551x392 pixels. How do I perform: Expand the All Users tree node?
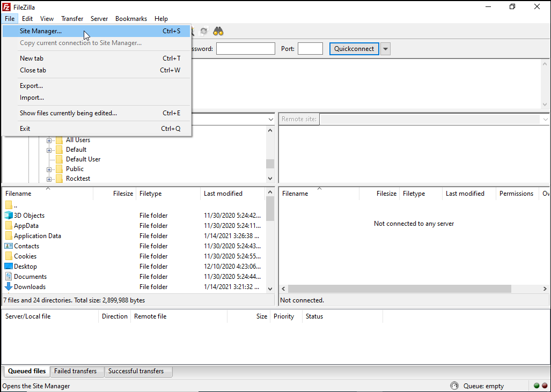(49, 140)
